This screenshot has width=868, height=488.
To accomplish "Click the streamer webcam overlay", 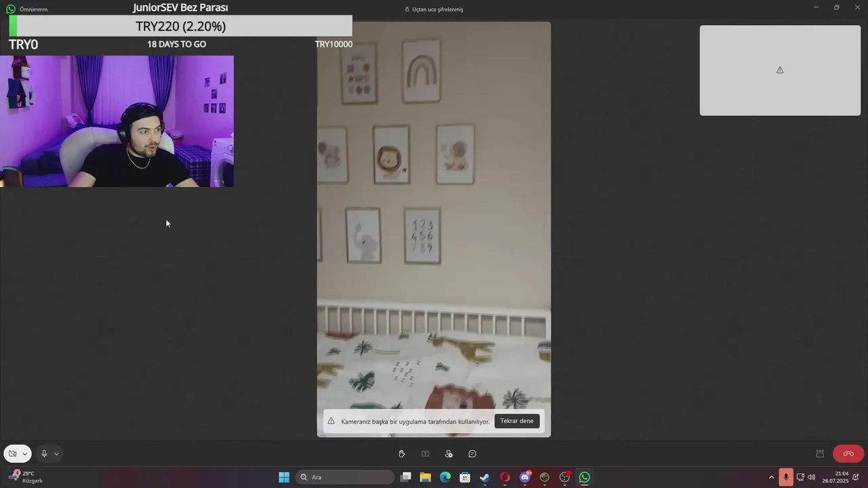I will tap(117, 121).
